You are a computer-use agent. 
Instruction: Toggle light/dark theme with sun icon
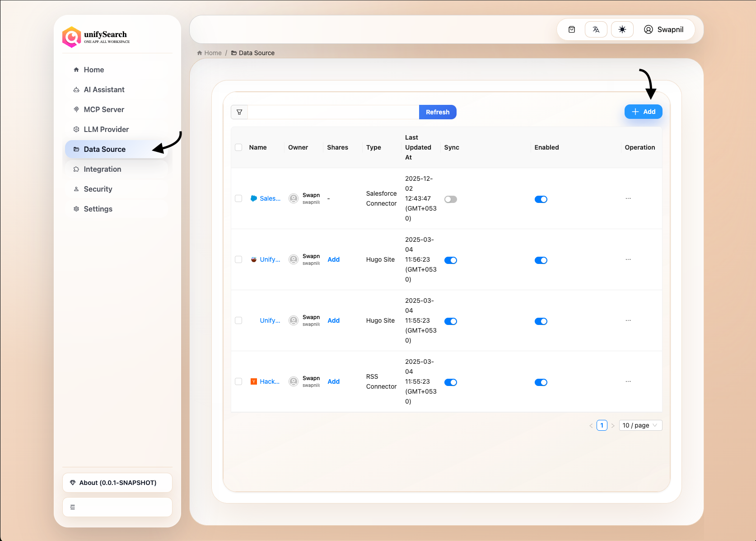pos(622,29)
